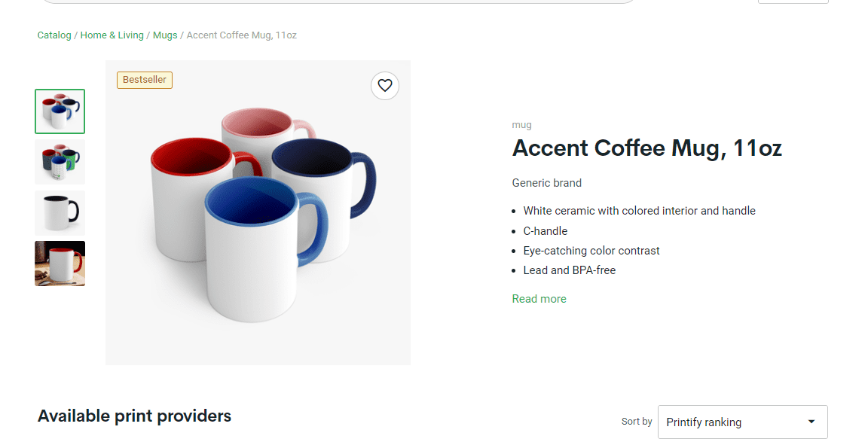This screenshot has width=868, height=448.
Task: Select second thumbnail with green printed mug
Action: click(x=60, y=161)
